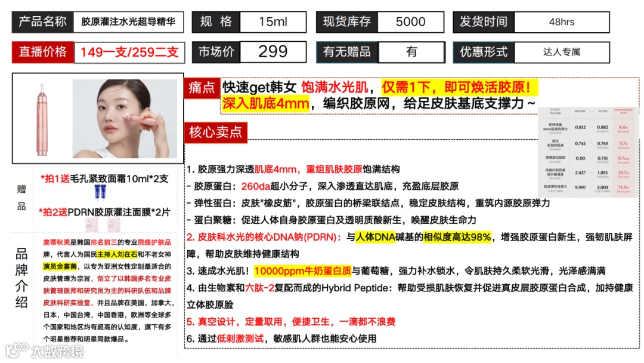The width and height of the screenshot is (644, 363).
Task: Click the 有无赠品 label
Action: (x=347, y=52)
